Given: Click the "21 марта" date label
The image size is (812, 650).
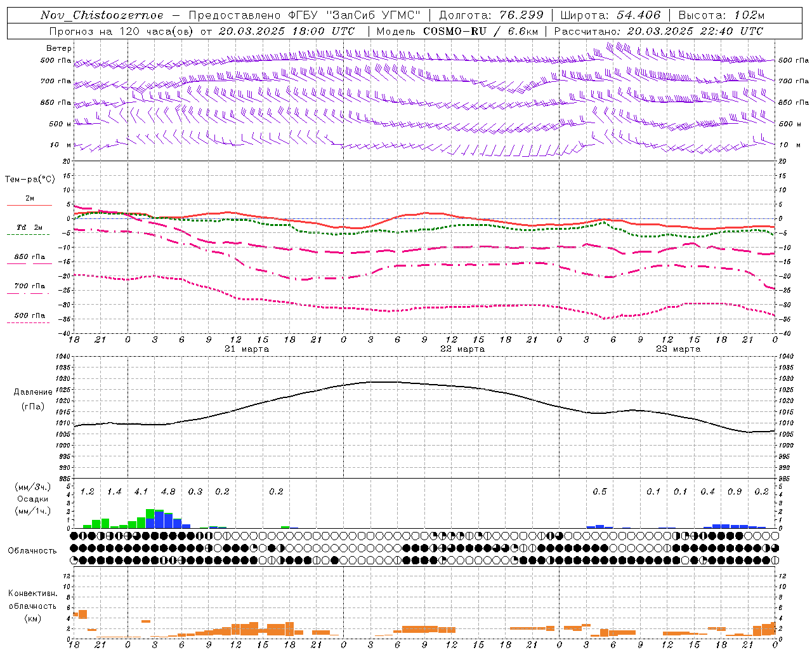Looking at the screenshot, I should click(x=247, y=349).
